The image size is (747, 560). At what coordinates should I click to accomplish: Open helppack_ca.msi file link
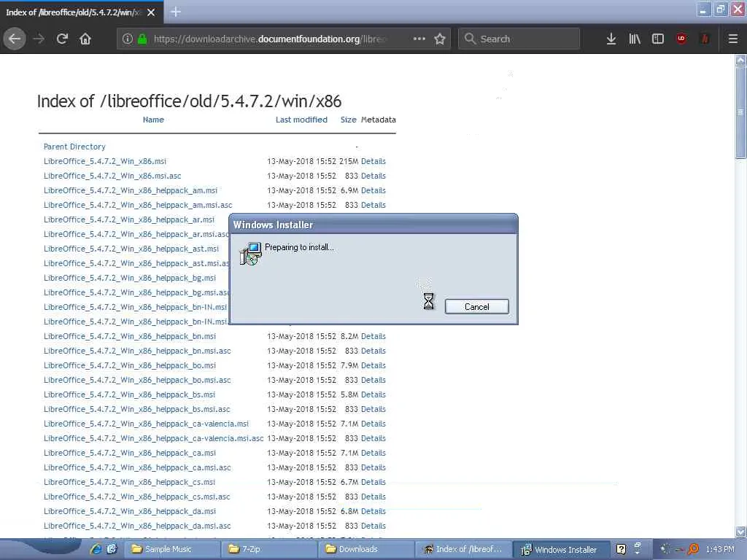130,453
